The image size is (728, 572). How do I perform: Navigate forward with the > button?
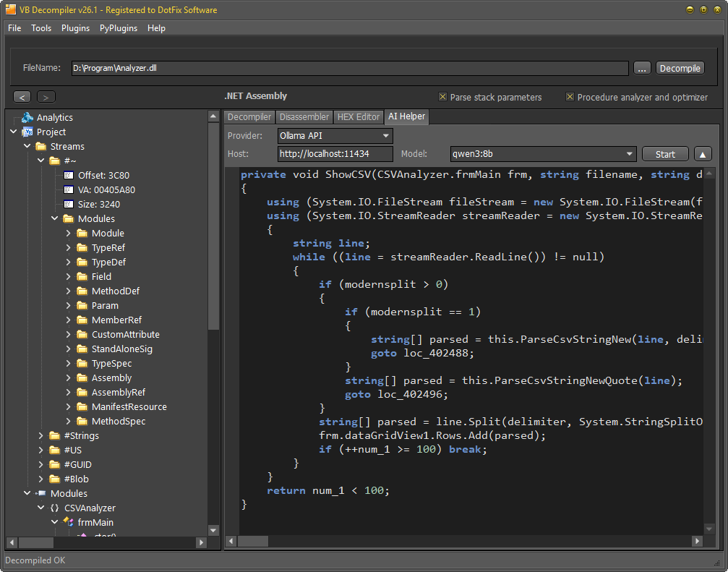point(46,97)
